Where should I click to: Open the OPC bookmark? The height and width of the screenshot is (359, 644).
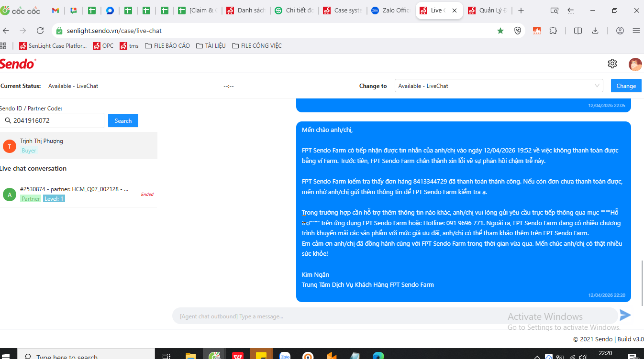click(103, 46)
